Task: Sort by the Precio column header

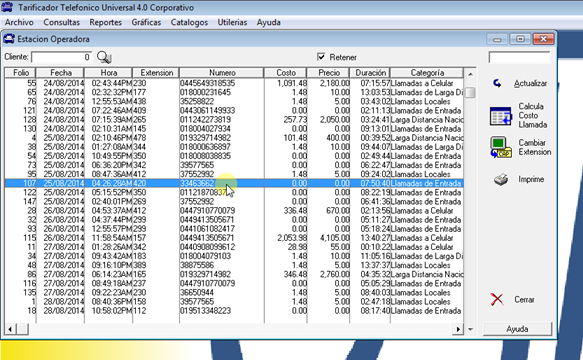Action: (328, 73)
